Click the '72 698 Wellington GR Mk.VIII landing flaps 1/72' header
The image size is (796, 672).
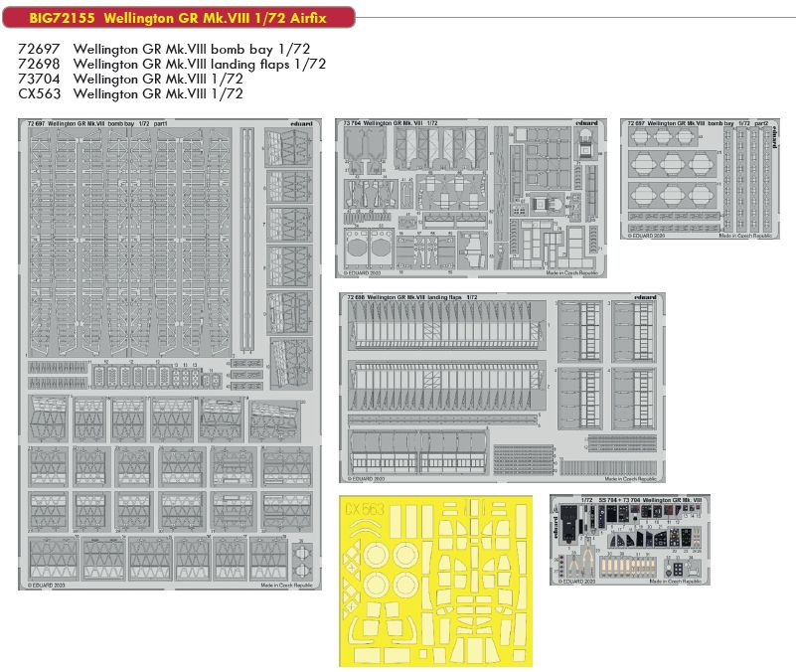(412, 297)
